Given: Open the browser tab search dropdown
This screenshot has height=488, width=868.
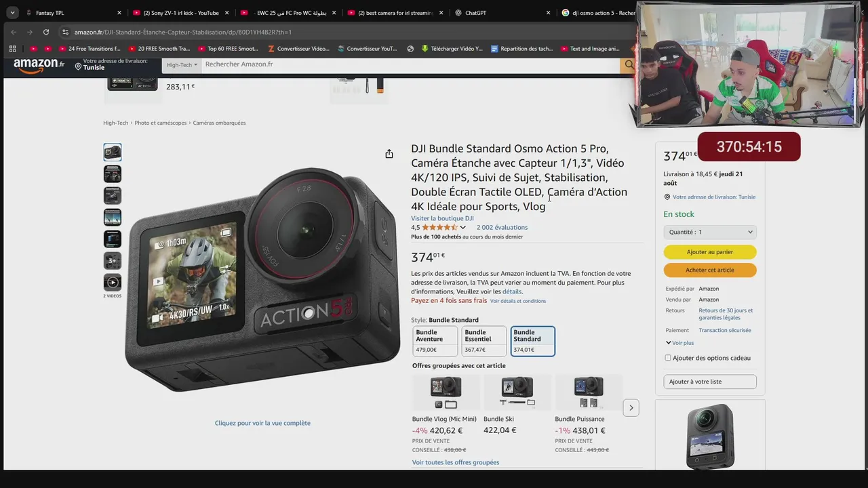Looking at the screenshot, I should click(x=12, y=13).
